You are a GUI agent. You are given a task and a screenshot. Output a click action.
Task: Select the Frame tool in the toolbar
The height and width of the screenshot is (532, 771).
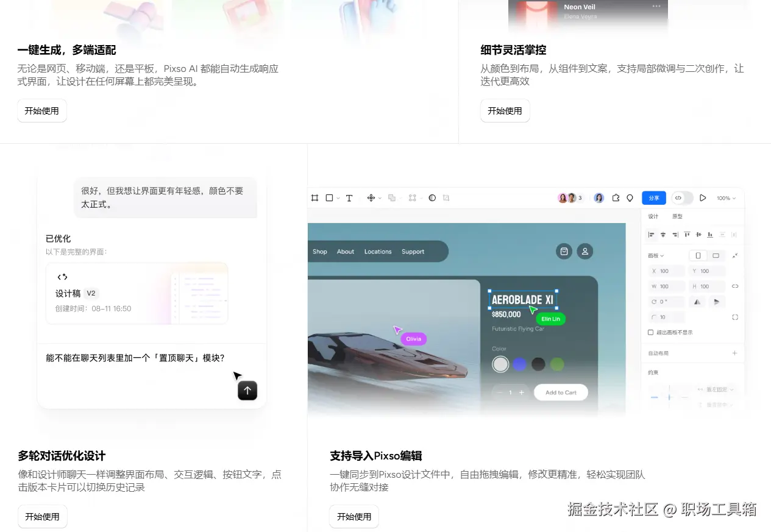click(315, 198)
